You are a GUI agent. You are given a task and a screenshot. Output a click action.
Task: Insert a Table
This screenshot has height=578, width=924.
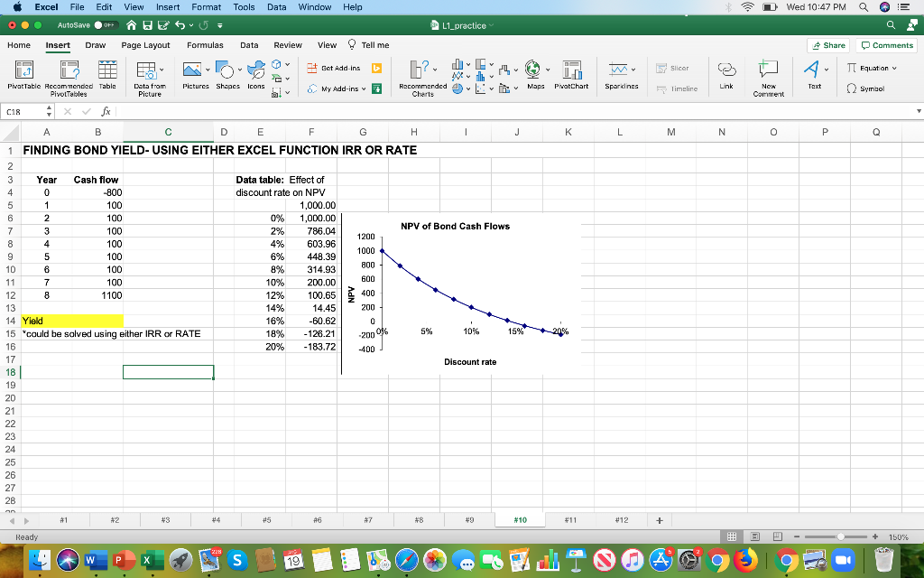point(106,76)
